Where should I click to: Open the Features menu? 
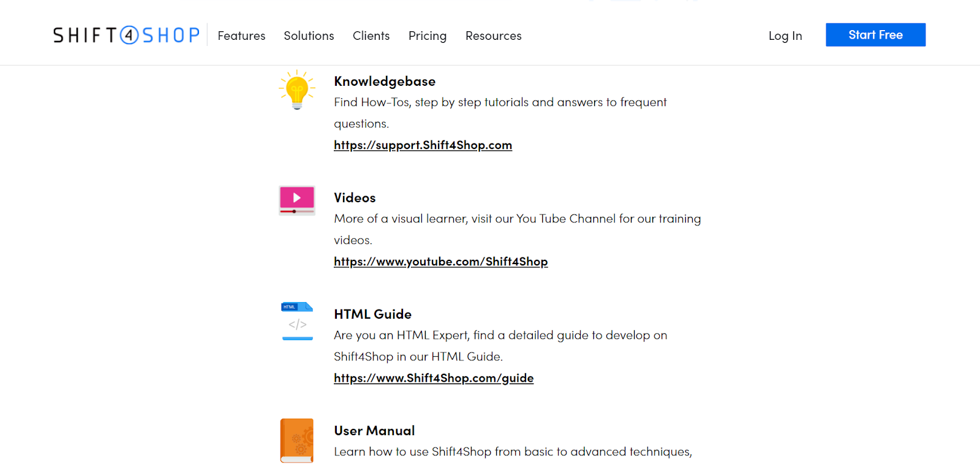241,36
